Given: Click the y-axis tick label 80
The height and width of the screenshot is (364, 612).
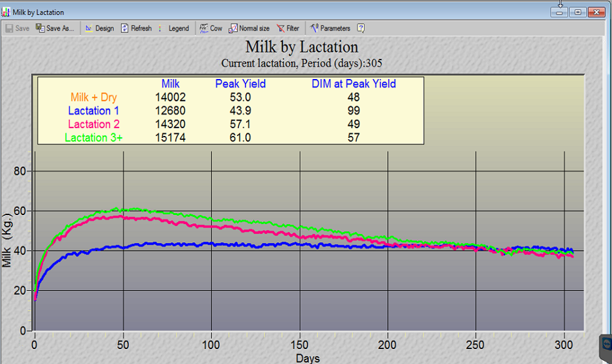Looking at the screenshot, I should pyautogui.click(x=19, y=171).
